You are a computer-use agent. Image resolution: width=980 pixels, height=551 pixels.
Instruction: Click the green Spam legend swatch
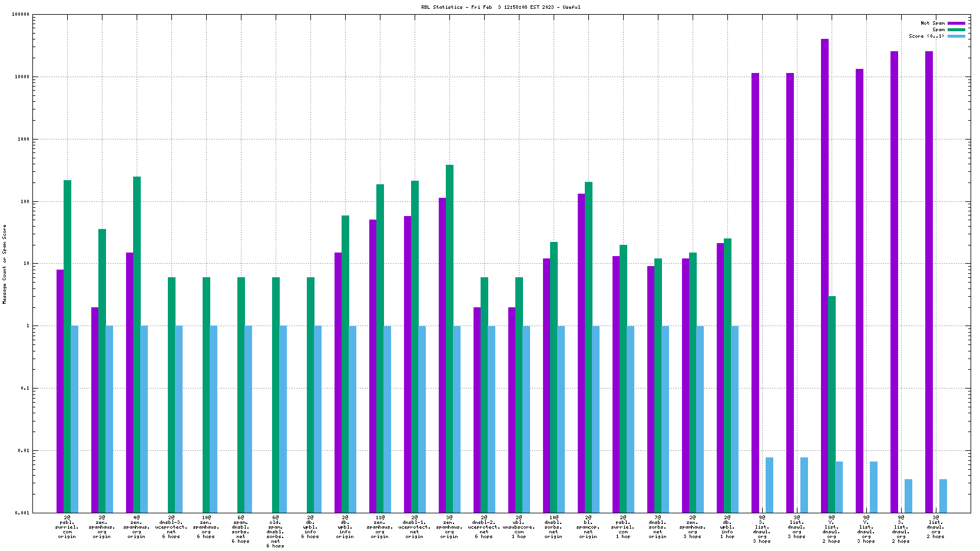[x=956, y=29]
